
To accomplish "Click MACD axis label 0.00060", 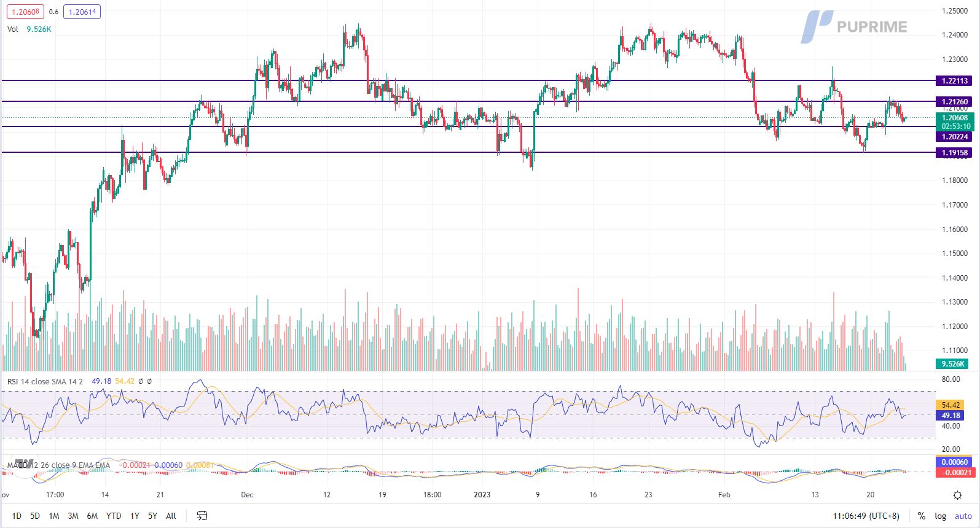I will (x=954, y=462).
